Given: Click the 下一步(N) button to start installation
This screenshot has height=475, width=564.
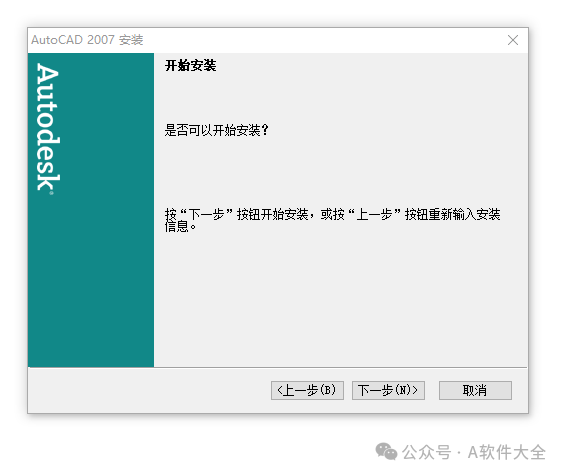Looking at the screenshot, I should point(388,390).
